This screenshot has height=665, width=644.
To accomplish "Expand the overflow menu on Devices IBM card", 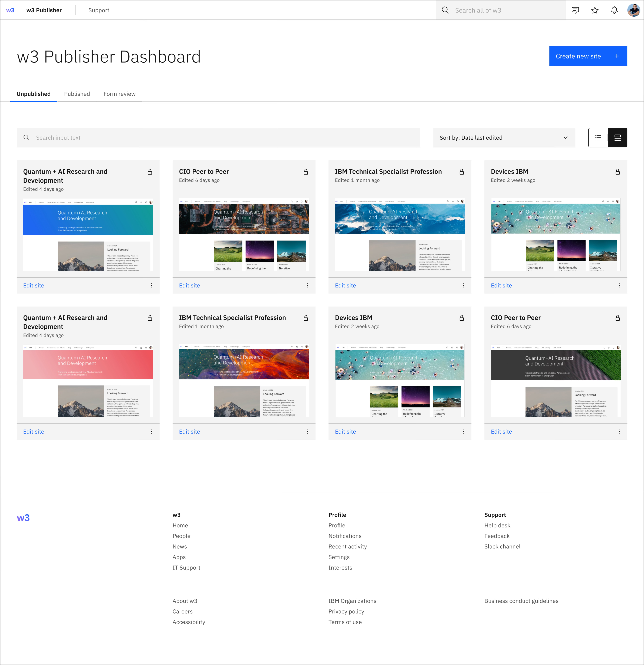I will (619, 285).
